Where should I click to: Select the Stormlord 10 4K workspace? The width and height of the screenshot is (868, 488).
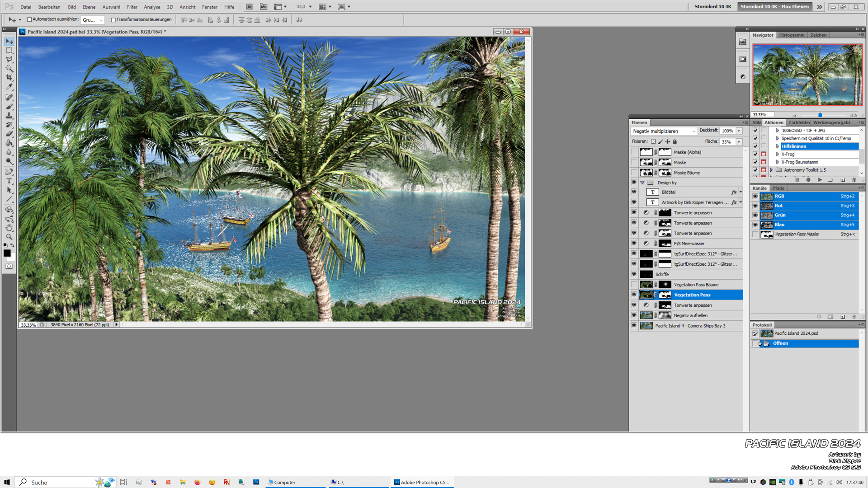(713, 6)
